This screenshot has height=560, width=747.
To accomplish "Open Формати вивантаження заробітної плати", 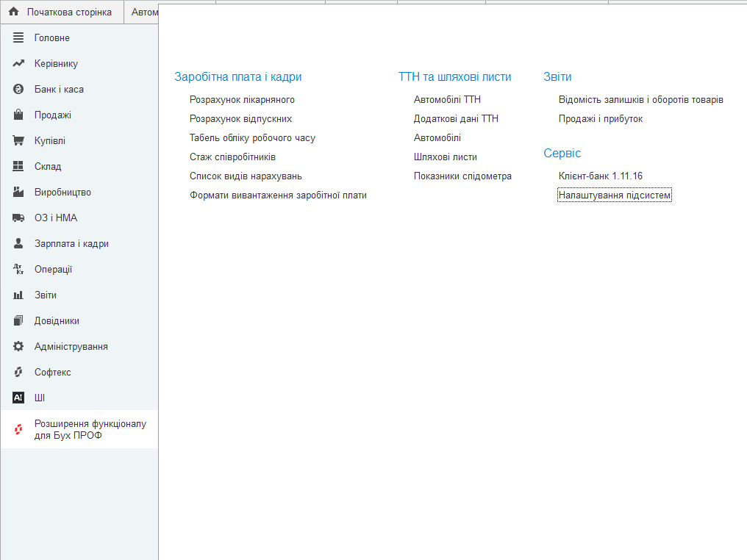I will coord(278,195).
